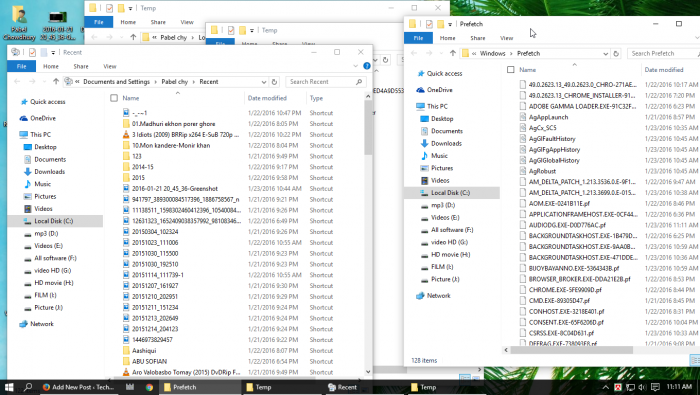Viewport: 700px width, 395px height.
Task: Select CHROME.EXE-5FE9909D.pf file
Action: pyautogui.click(x=561, y=290)
